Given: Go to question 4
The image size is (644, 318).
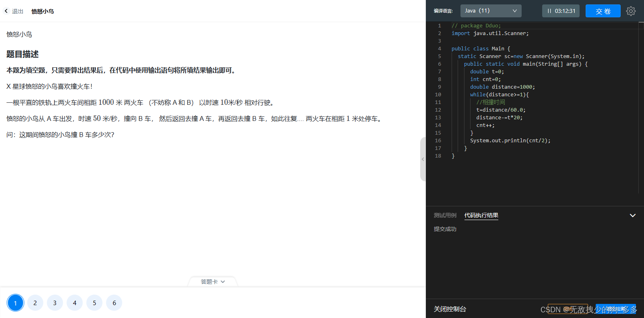Looking at the screenshot, I should (x=74, y=303).
